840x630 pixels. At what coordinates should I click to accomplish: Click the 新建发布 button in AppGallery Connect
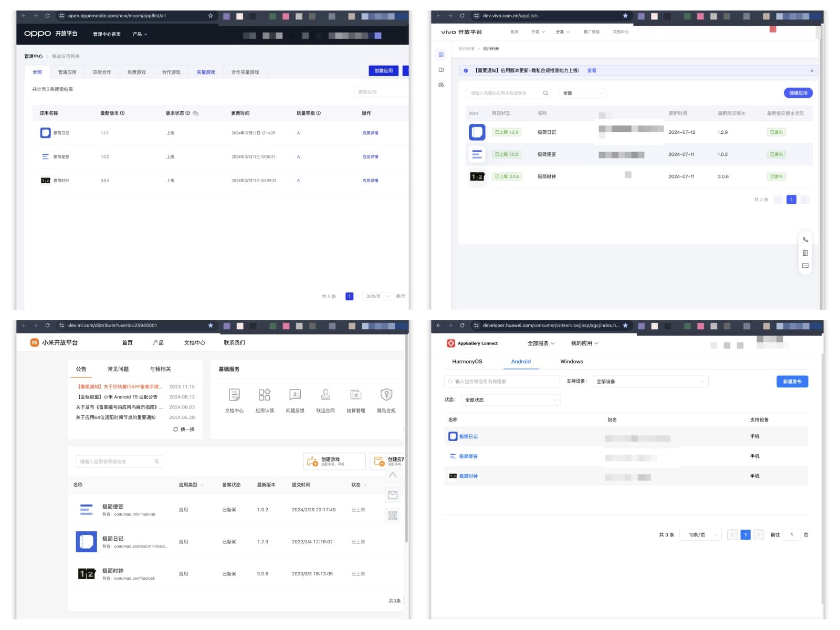pyautogui.click(x=792, y=382)
